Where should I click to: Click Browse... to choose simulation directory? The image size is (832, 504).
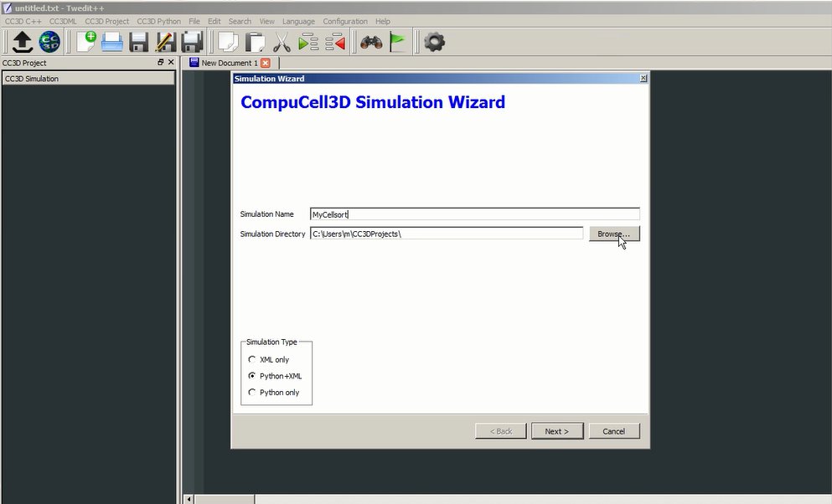tap(614, 234)
